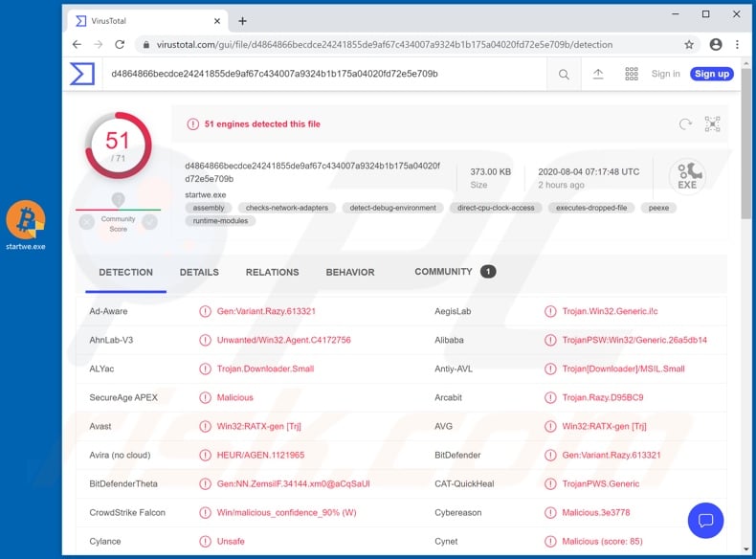Image resolution: width=756 pixels, height=559 pixels.
Task: Click the VirusTotal logo icon
Action: pyautogui.click(x=82, y=74)
